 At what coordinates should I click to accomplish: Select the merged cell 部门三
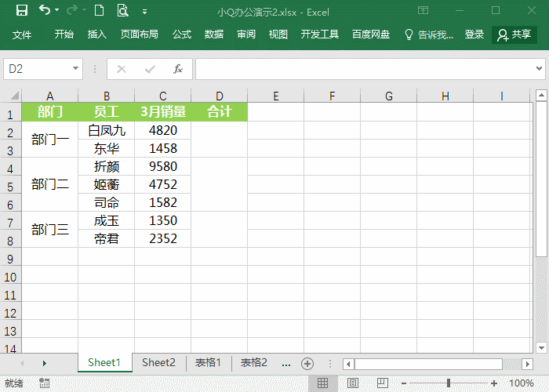tap(50, 229)
